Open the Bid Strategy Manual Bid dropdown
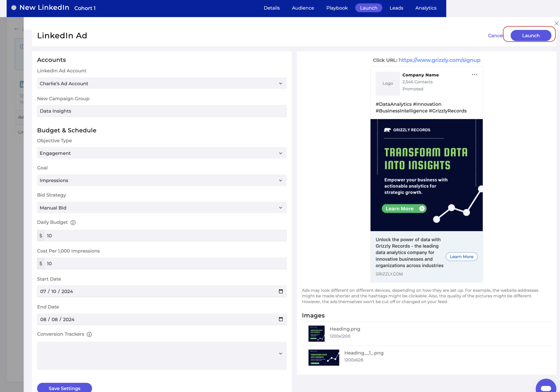This screenshot has width=560, height=392. click(162, 208)
